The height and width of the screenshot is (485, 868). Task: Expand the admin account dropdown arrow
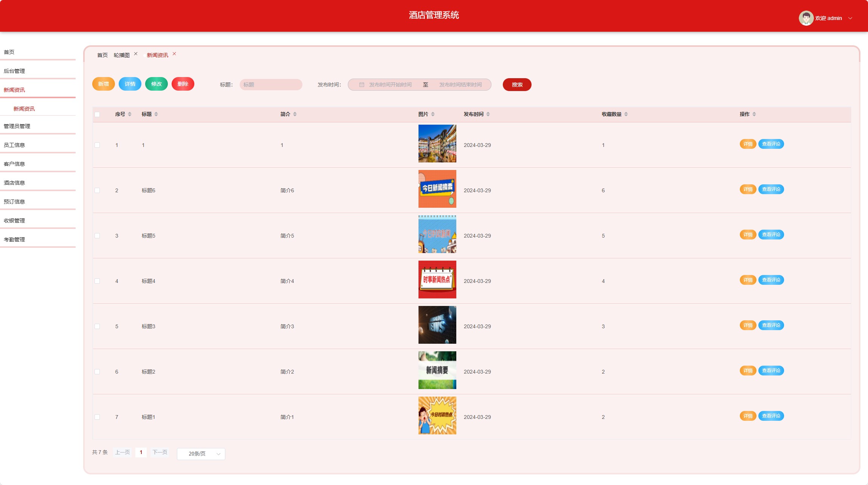click(850, 18)
